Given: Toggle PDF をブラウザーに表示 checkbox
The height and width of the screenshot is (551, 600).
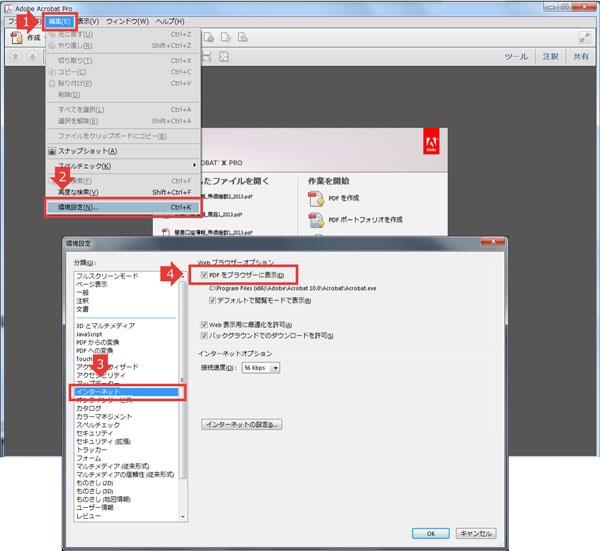Looking at the screenshot, I should coord(204,275).
